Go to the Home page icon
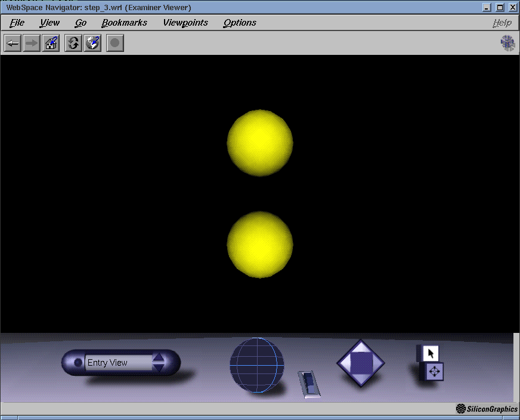This screenshot has width=520, height=420. (x=51, y=43)
